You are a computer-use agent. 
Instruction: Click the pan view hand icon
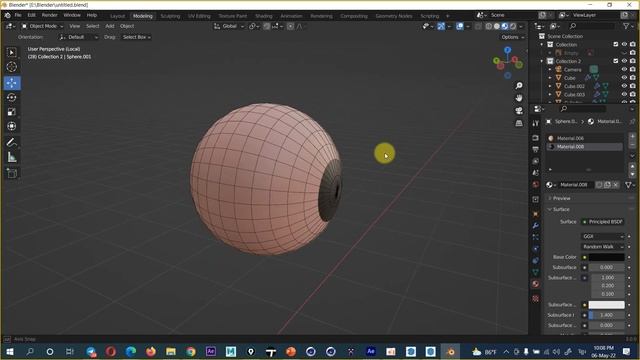coord(519,98)
